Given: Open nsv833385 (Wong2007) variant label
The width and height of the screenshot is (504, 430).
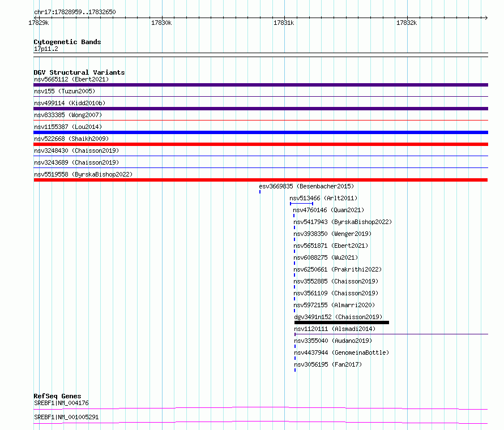Looking at the screenshot, I should 68,115.
